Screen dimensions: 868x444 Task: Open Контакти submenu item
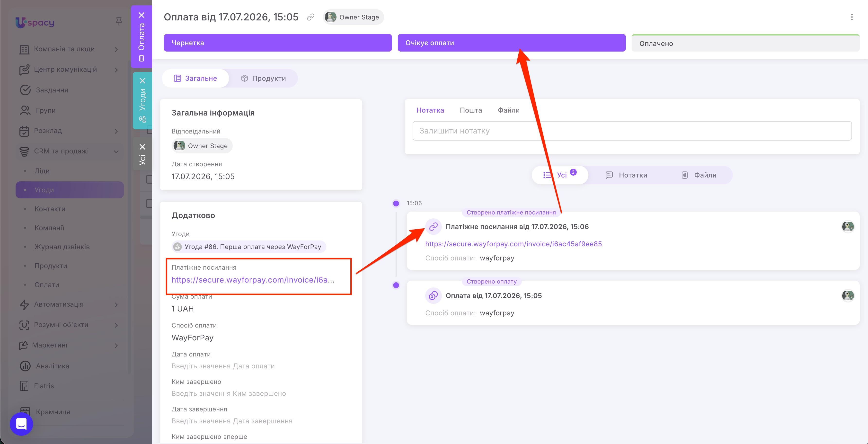click(50, 209)
